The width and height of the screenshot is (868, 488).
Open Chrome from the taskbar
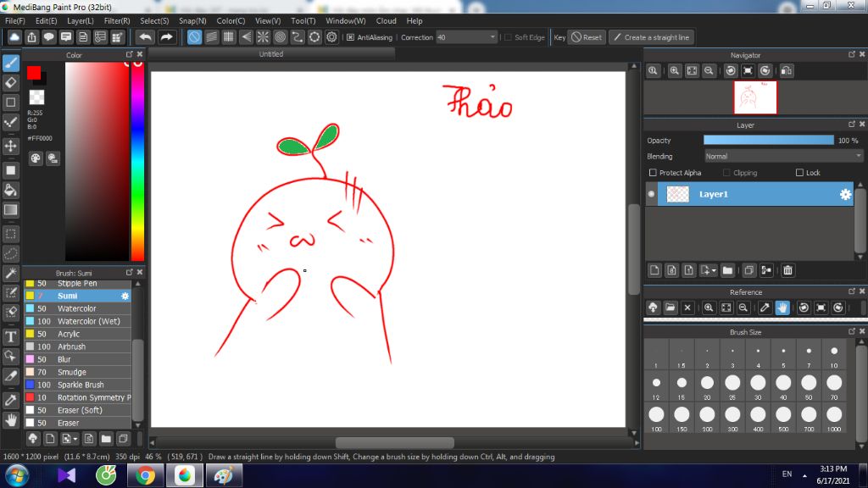tap(145, 476)
